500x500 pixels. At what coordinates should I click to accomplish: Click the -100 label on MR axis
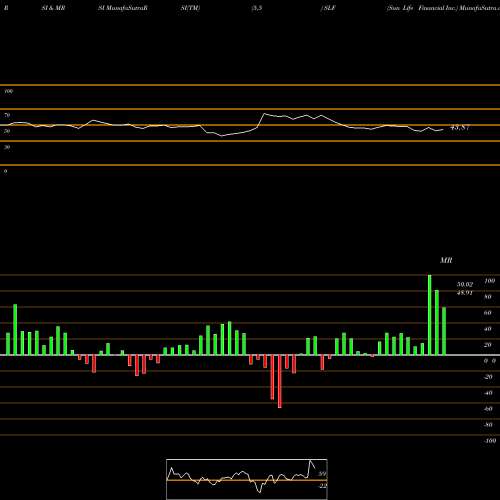tap(490, 441)
